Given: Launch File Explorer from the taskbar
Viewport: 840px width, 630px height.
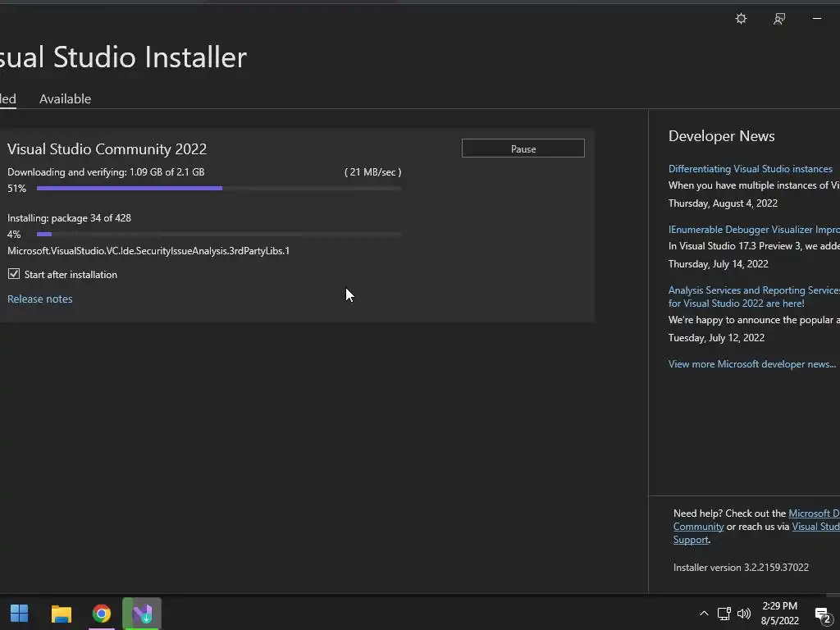Looking at the screenshot, I should click(x=61, y=614).
